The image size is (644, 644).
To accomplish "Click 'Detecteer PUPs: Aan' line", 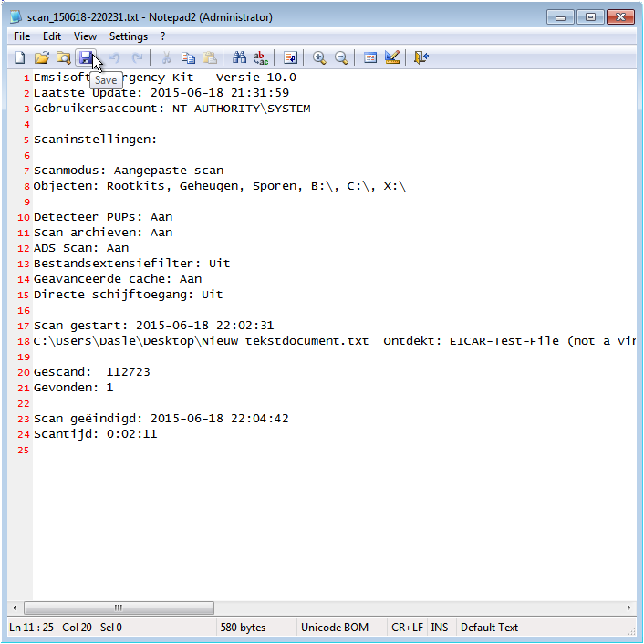I will click(103, 217).
